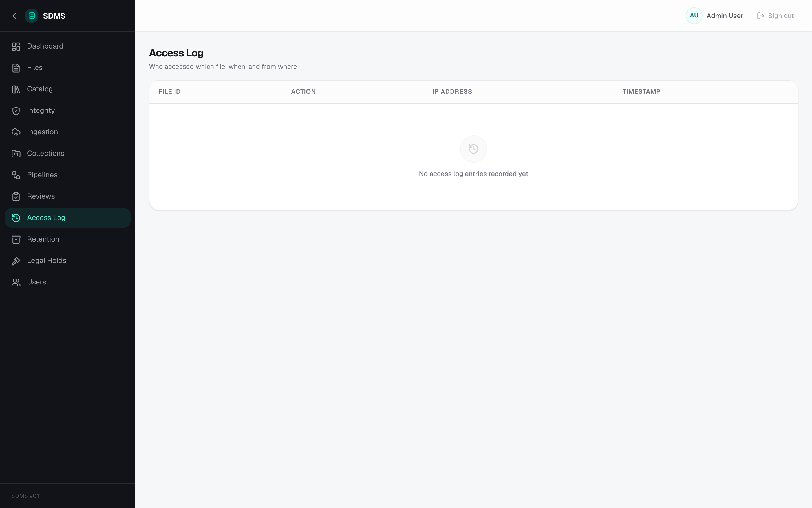Select Collections in the sidebar

[67, 154]
